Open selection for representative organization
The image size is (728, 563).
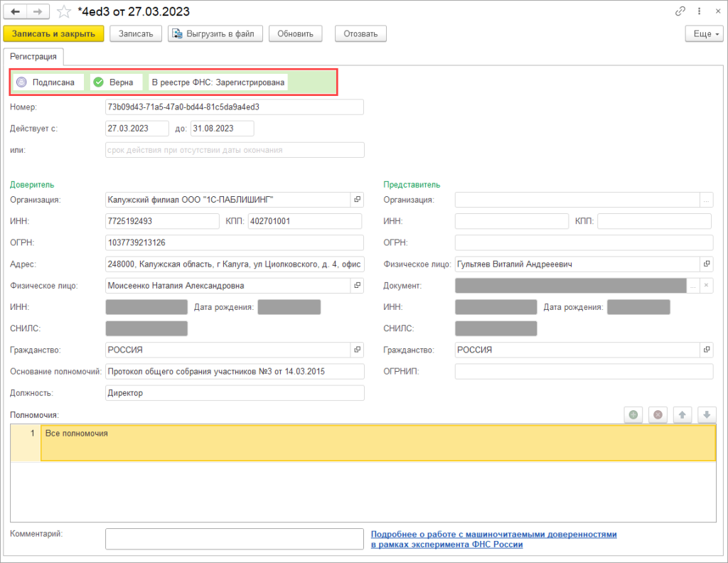(x=706, y=200)
